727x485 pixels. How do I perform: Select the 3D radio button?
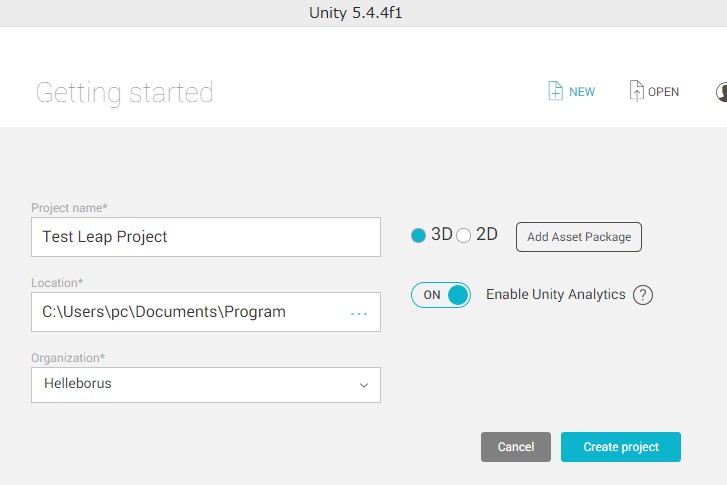[418, 236]
